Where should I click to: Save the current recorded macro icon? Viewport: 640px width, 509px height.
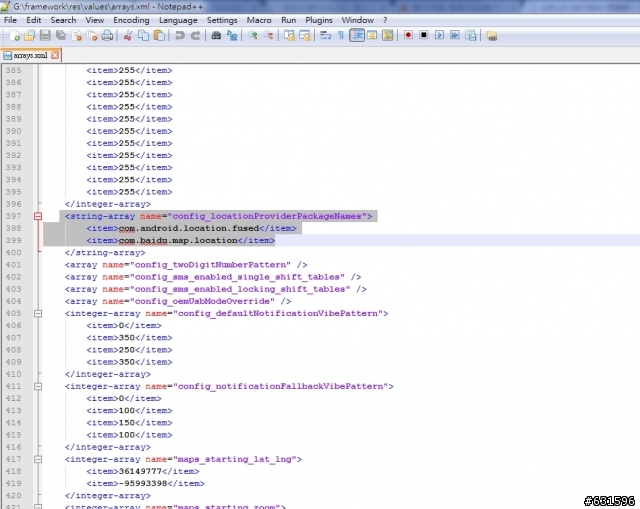coord(471,36)
